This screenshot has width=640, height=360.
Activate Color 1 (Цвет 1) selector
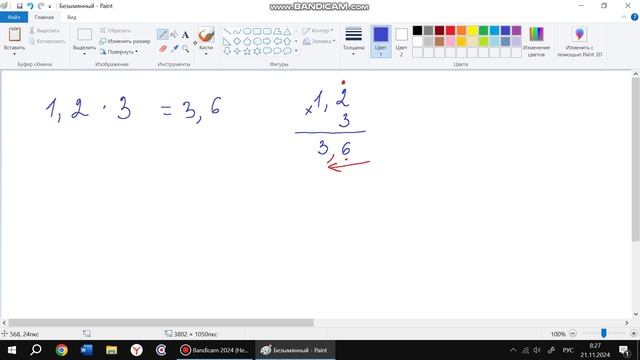click(x=381, y=41)
